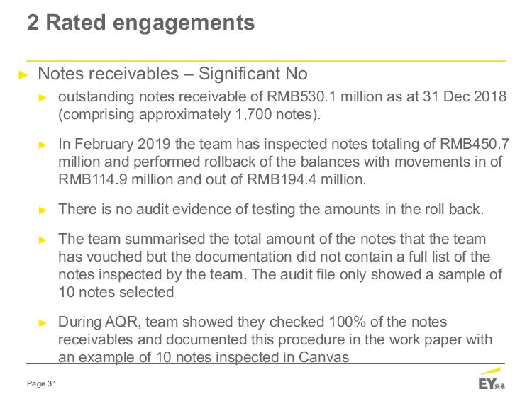Viewport: 532px width, 399px height.
Task: Click the '1,700 notes' text
Action: click(274, 114)
